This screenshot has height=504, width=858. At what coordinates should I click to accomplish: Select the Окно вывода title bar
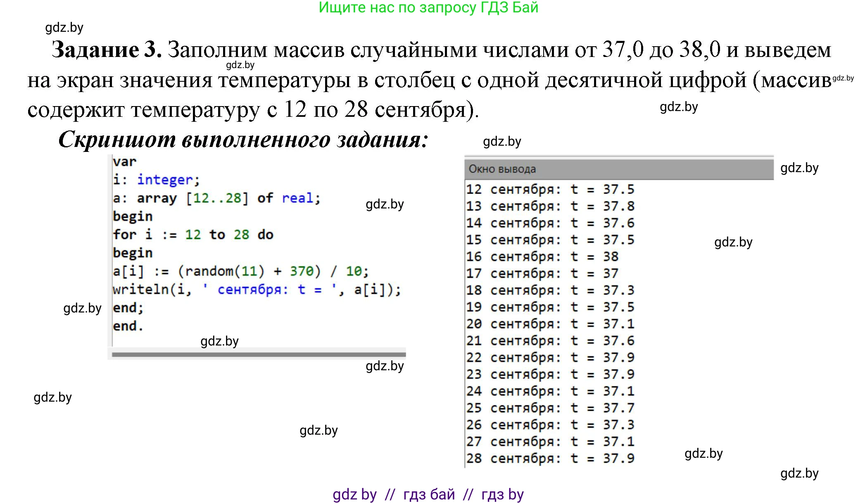tap(502, 168)
